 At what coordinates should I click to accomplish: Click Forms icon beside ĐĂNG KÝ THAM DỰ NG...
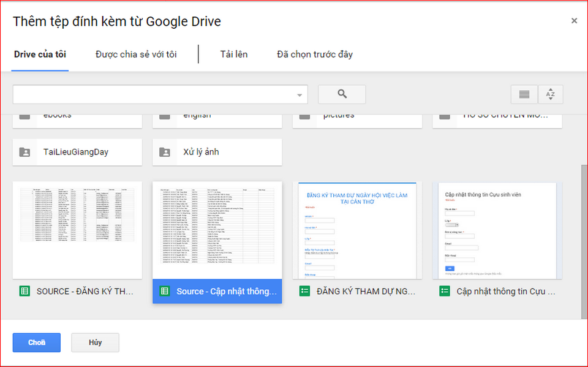304,292
